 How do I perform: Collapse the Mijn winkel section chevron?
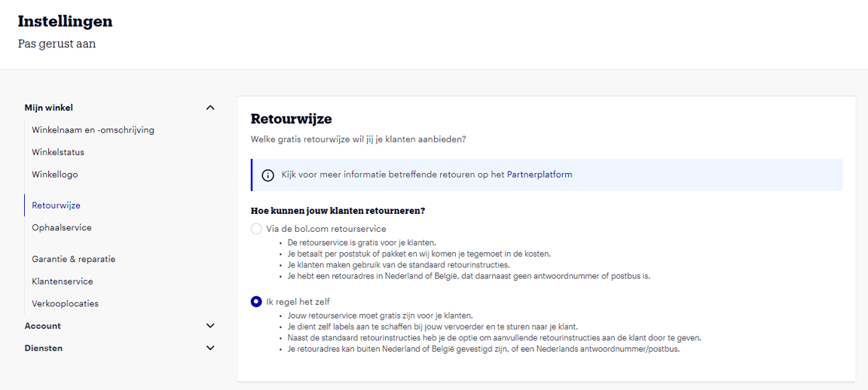[210, 108]
